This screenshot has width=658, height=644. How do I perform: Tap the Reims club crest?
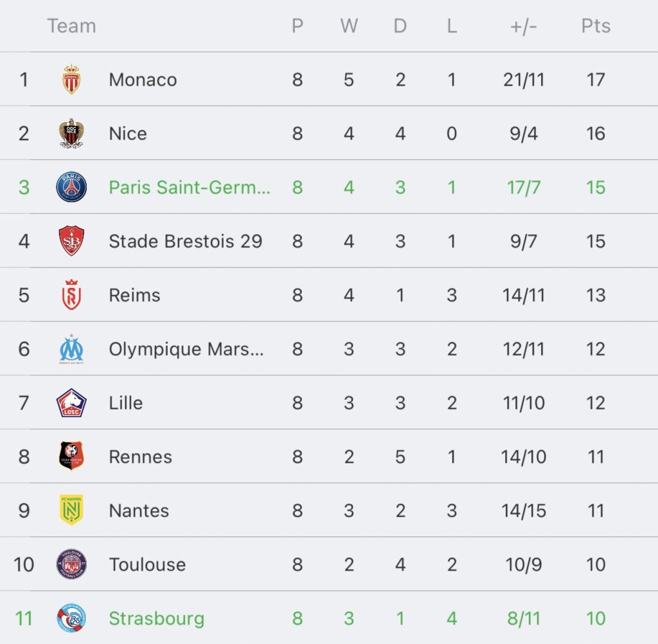[x=71, y=295]
